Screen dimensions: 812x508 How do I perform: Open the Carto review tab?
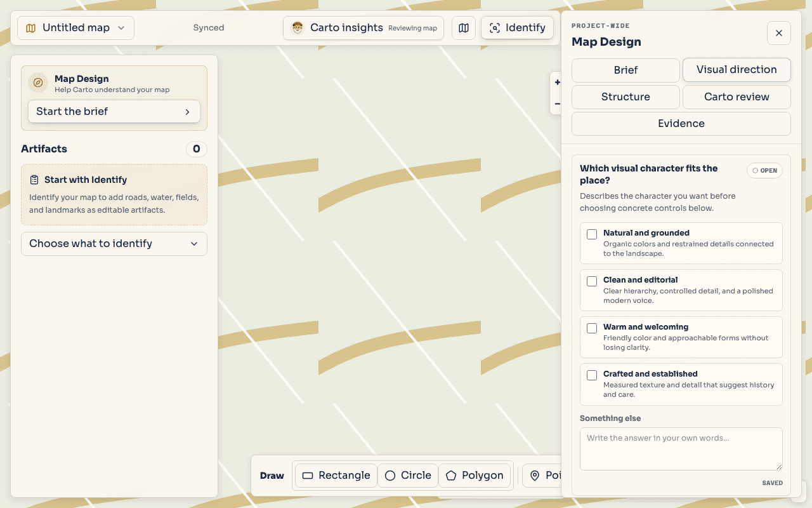click(x=737, y=97)
